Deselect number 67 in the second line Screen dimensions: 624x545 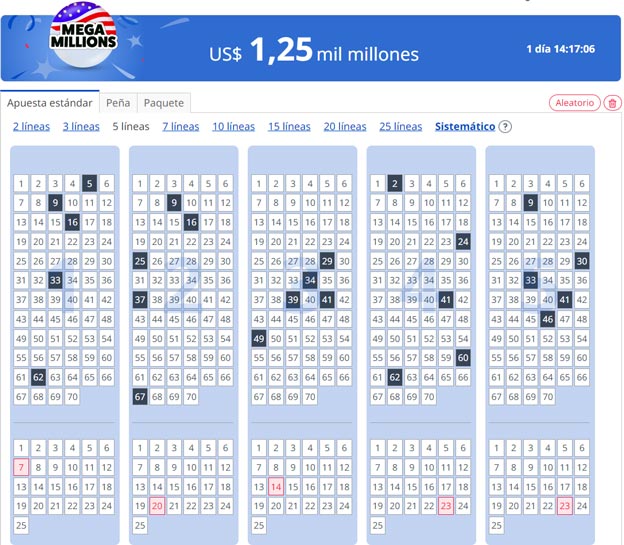140,397
